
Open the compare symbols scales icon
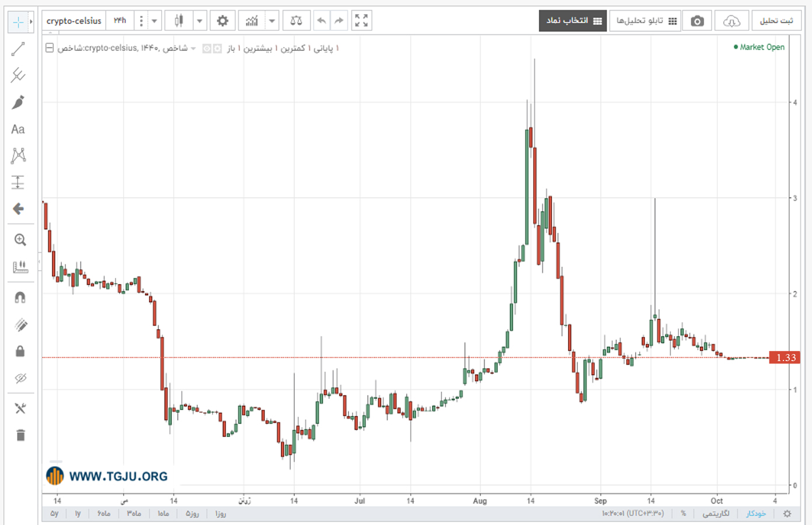[296, 21]
